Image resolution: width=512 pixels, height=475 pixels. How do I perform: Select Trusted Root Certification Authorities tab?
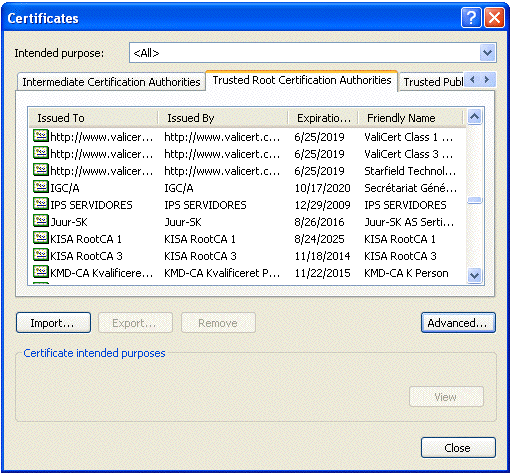(x=302, y=80)
